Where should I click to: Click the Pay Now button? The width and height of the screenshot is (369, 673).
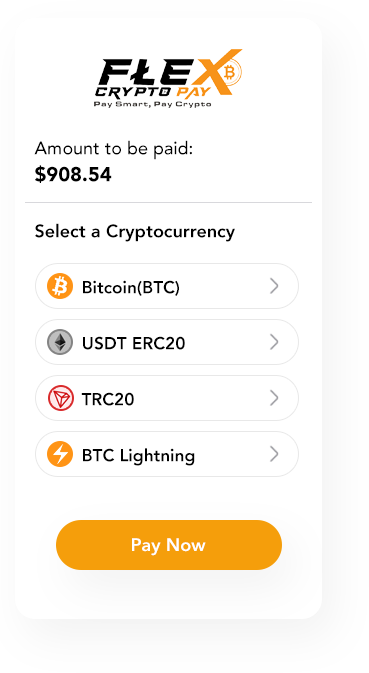click(169, 545)
